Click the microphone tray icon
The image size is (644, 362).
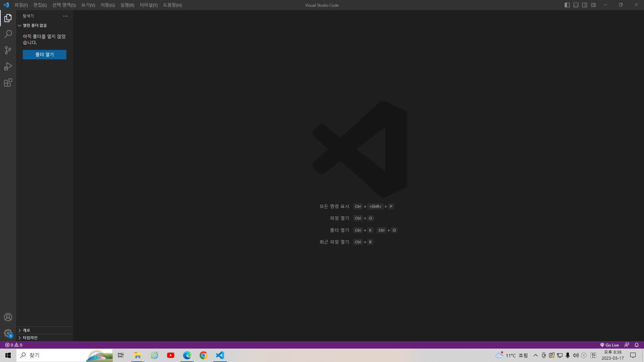568,355
